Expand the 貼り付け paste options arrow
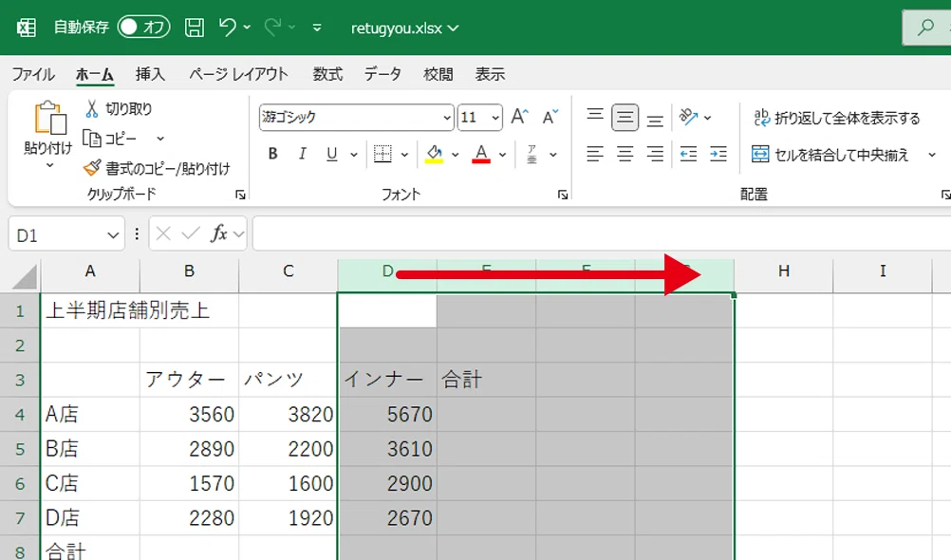 coord(49,165)
